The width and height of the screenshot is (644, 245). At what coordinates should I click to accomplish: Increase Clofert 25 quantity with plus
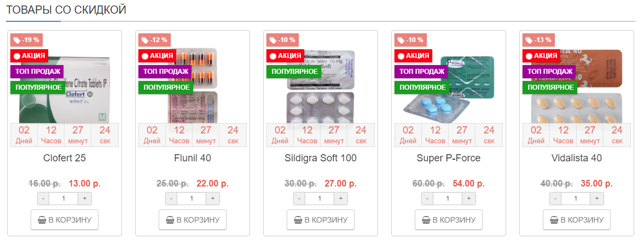(85, 199)
